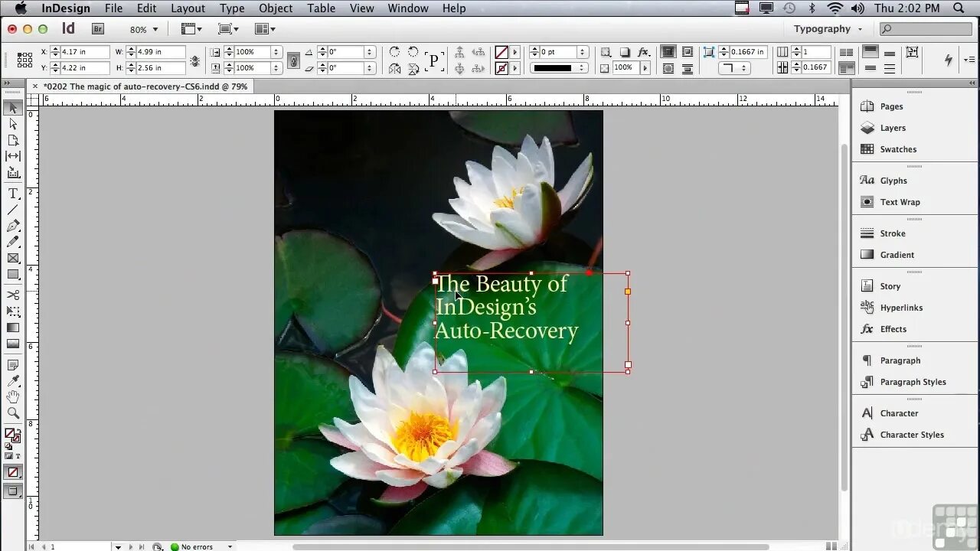980x551 pixels.
Task: Toggle wrap around bounding box
Action: pos(688,52)
